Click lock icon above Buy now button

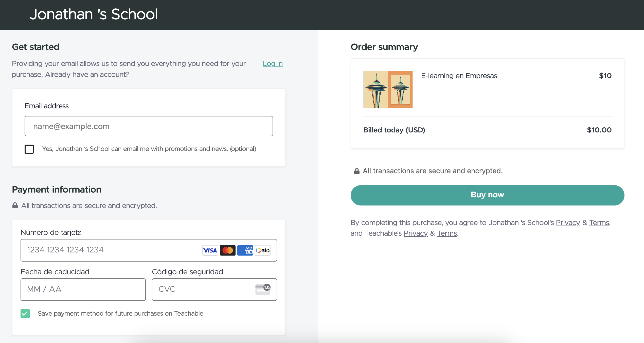(357, 171)
